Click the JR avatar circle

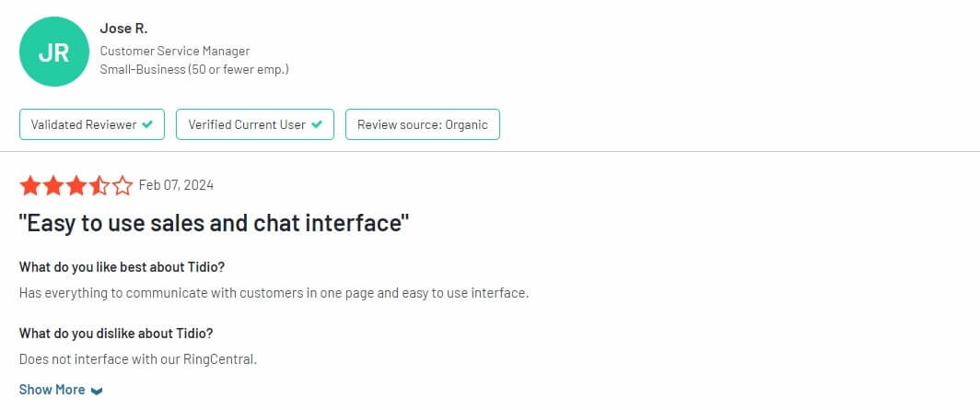click(x=54, y=52)
